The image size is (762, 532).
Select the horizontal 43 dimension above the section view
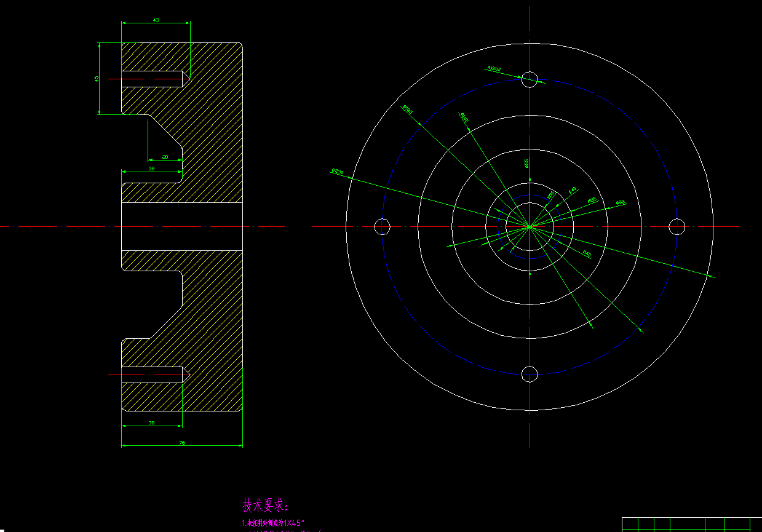[x=156, y=20]
